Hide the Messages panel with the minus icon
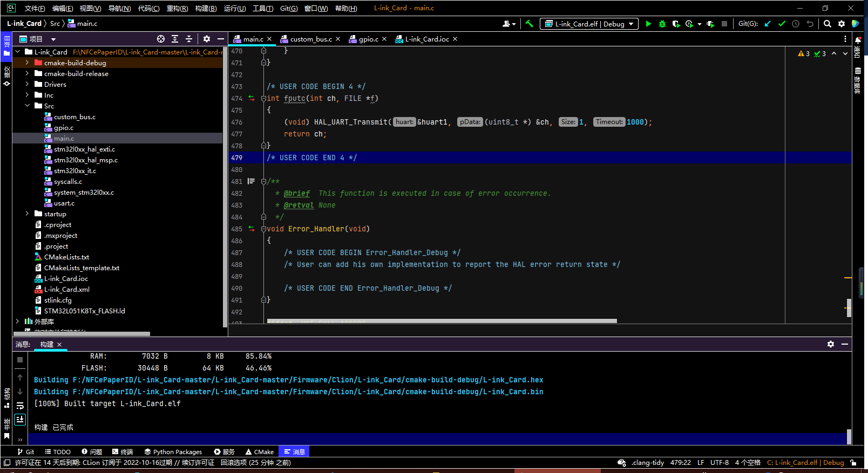Screen dimensions: 868x473 (x=845, y=344)
